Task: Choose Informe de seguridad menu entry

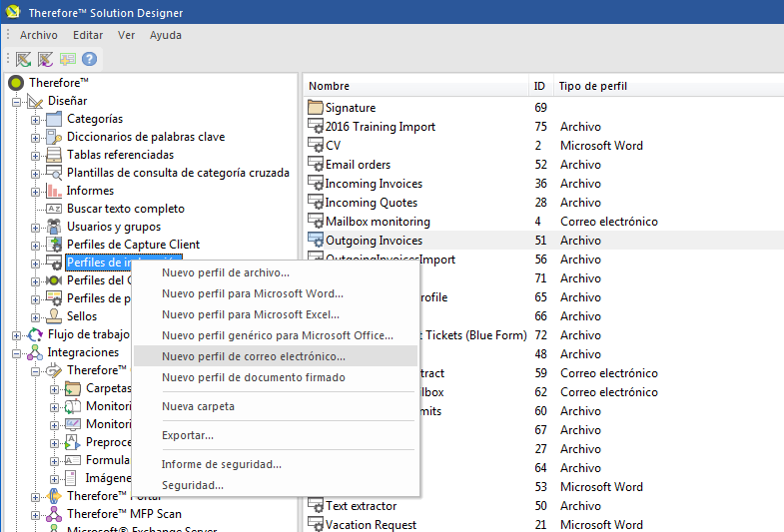Action: click(276, 464)
